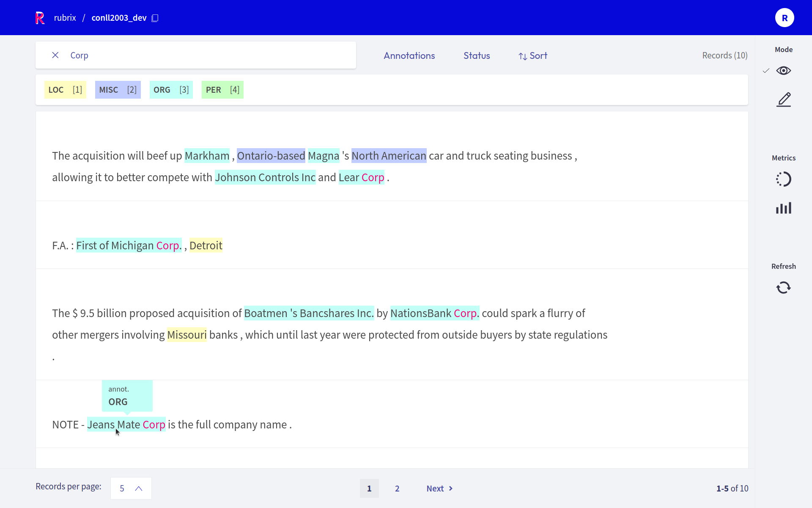The width and height of the screenshot is (812, 508).
Task: Click the Missouri entity
Action: 187,335
